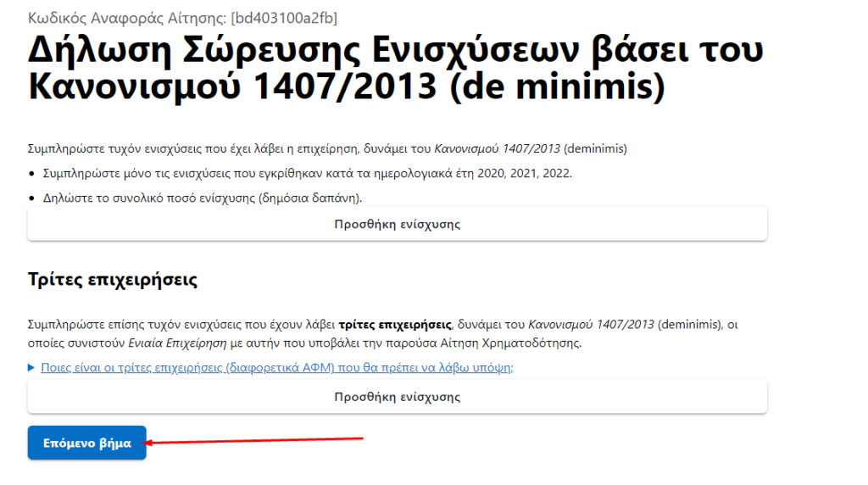Click the application reference code bd403100a2fb
The height and width of the screenshot is (485, 868).
click(284, 18)
